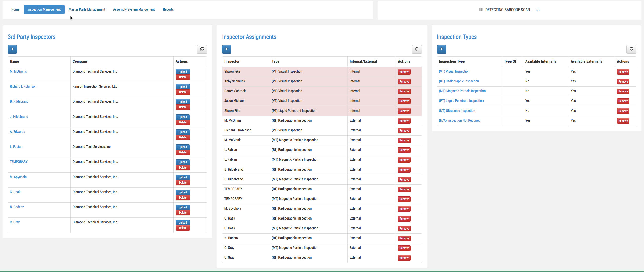Image resolution: width=644 pixels, height=272 pixels.
Task: Add a new Inspector Assignment
Action: coord(227,49)
